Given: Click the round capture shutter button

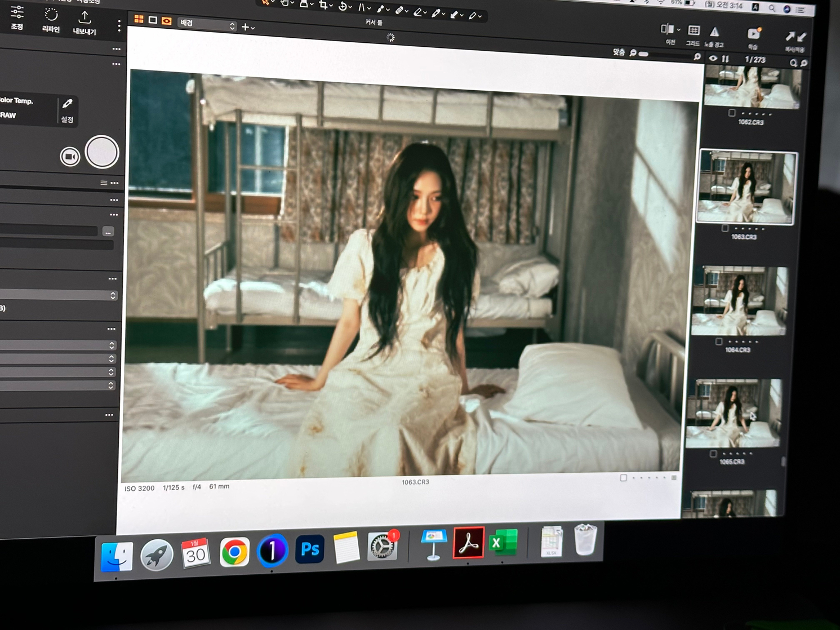Looking at the screenshot, I should (x=102, y=152).
